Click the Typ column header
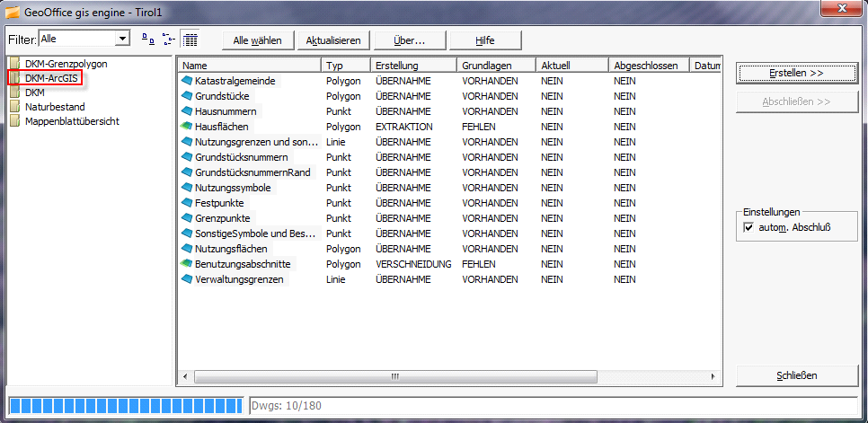The width and height of the screenshot is (868, 423). click(x=345, y=66)
